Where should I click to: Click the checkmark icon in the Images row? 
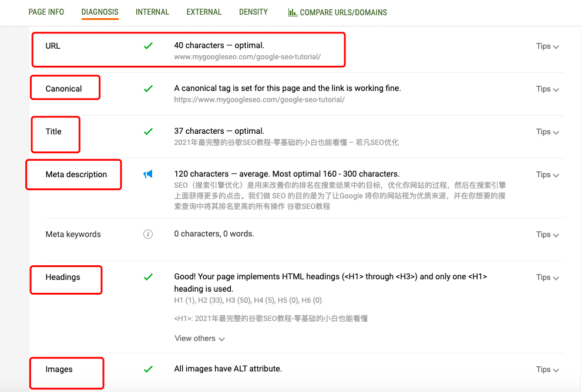click(149, 369)
